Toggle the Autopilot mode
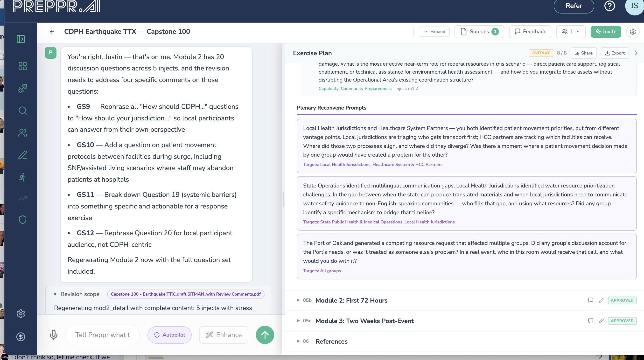This screenshot has height=360, width=644. [x=169, y=335]
